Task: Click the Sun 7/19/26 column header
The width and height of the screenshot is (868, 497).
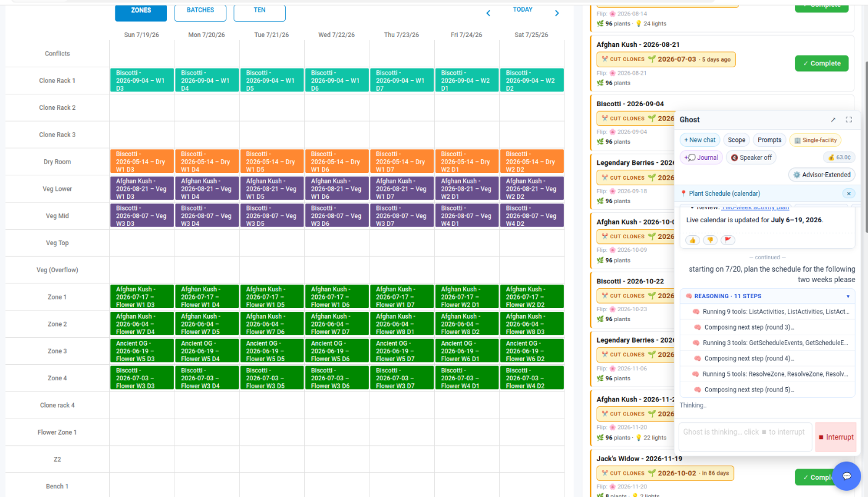Action: click(141, 35)
